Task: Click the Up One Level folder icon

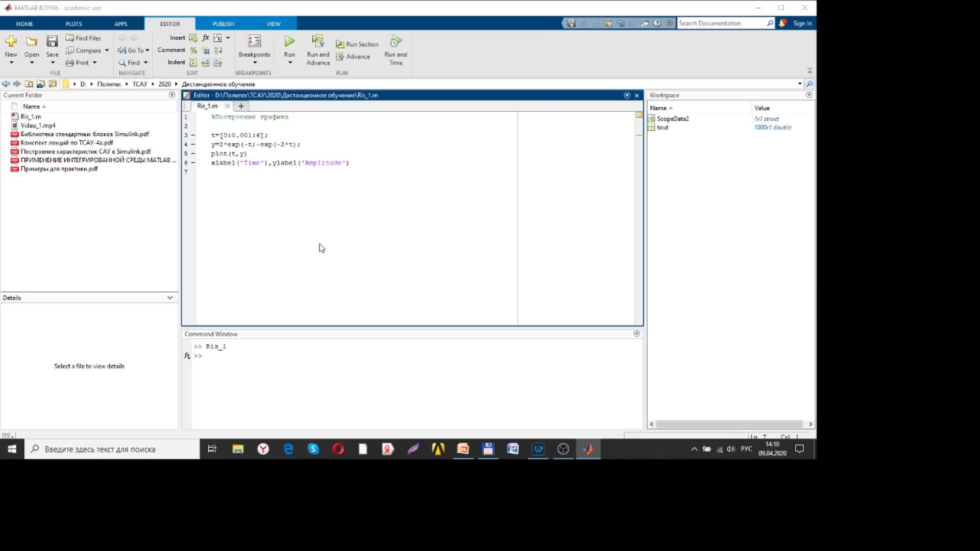Action: pos(29,84)
